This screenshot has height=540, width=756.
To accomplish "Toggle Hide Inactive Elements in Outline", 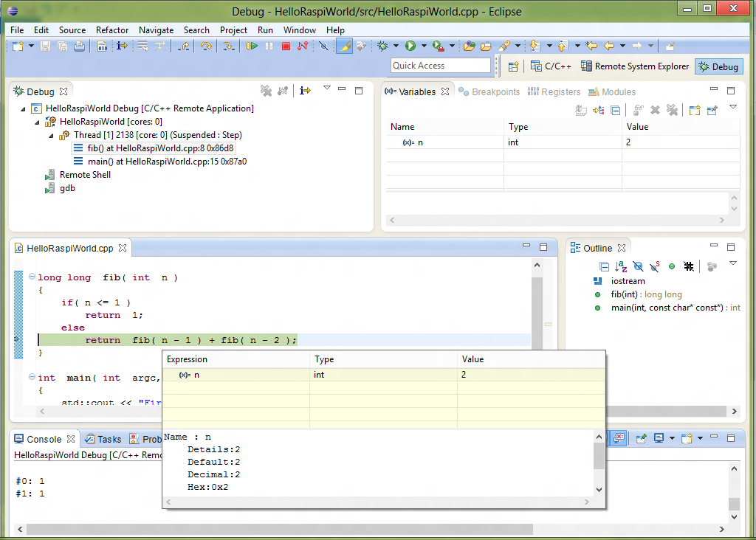I will [x=689, y=266].
